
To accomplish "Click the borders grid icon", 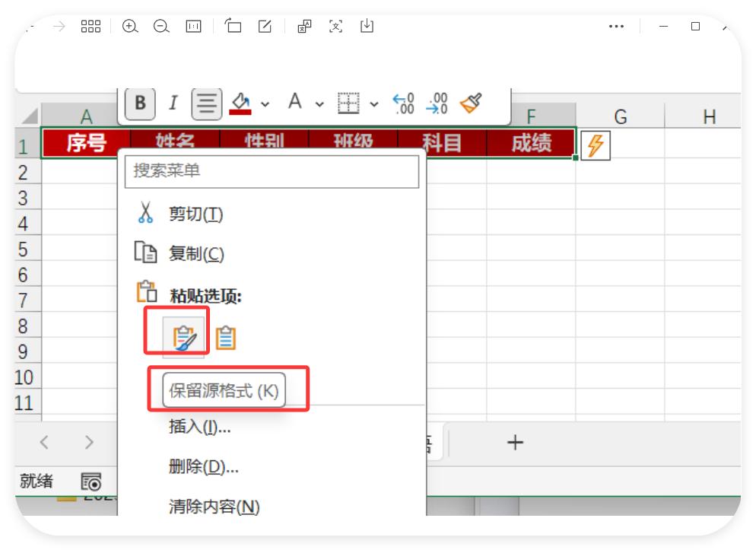I will [348, 103].
